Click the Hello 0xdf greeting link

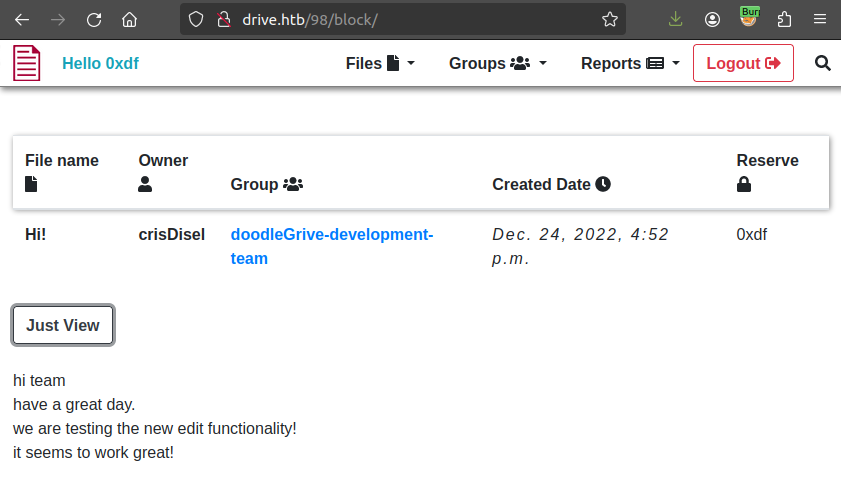pyautogui.click(x=100, y=63)
